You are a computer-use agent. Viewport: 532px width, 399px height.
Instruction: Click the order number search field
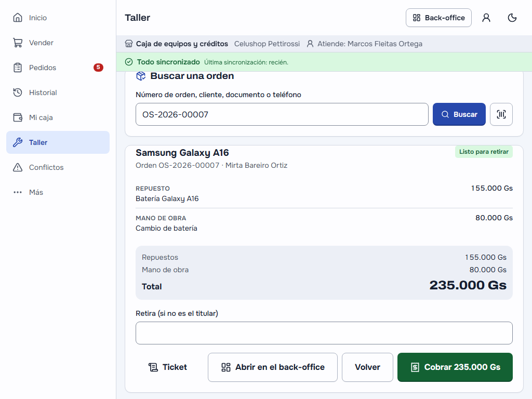(282, 114)
